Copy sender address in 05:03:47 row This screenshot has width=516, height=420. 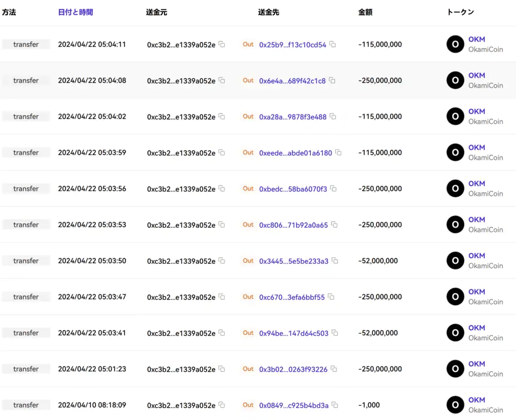pos(222,296)
